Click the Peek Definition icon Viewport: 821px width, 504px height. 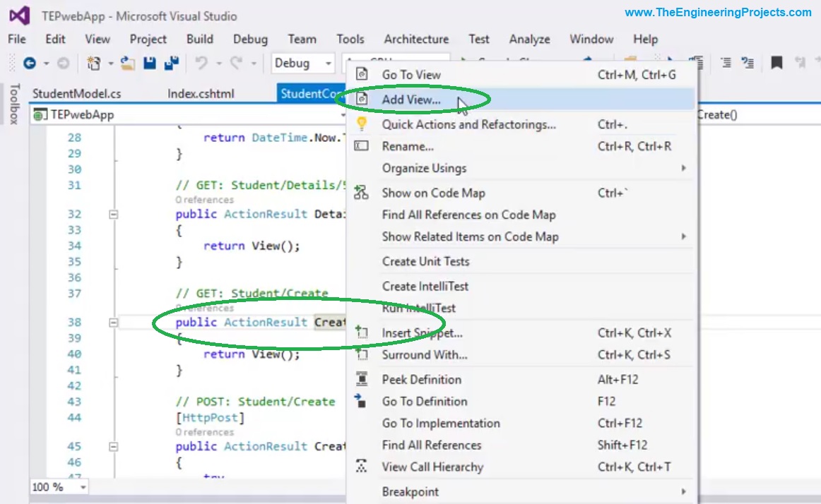[360, 379]
